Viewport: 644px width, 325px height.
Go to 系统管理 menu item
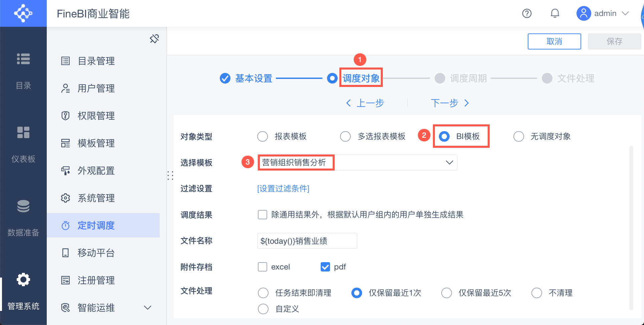point(96,198)
